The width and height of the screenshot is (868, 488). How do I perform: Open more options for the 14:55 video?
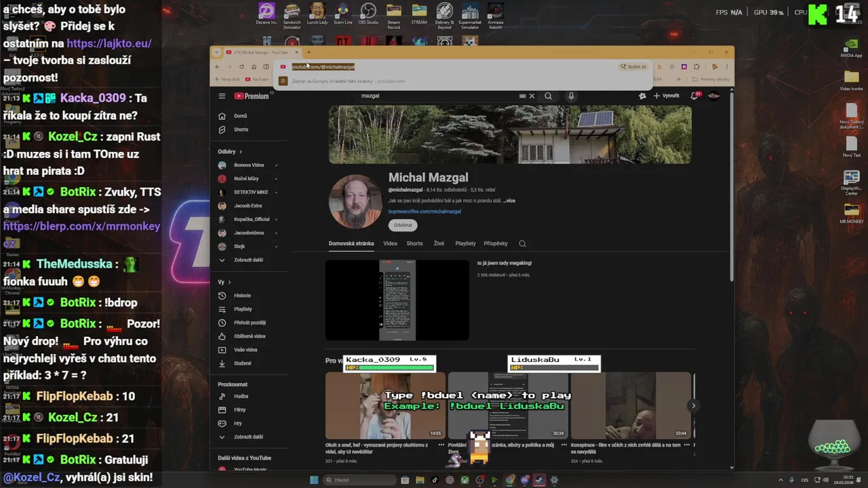tap(441, 445)
